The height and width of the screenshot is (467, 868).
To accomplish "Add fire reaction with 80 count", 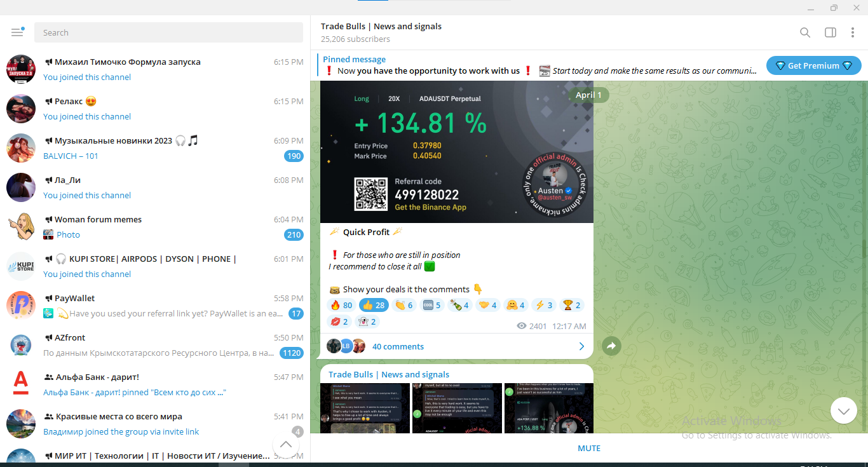I will 341,305.
